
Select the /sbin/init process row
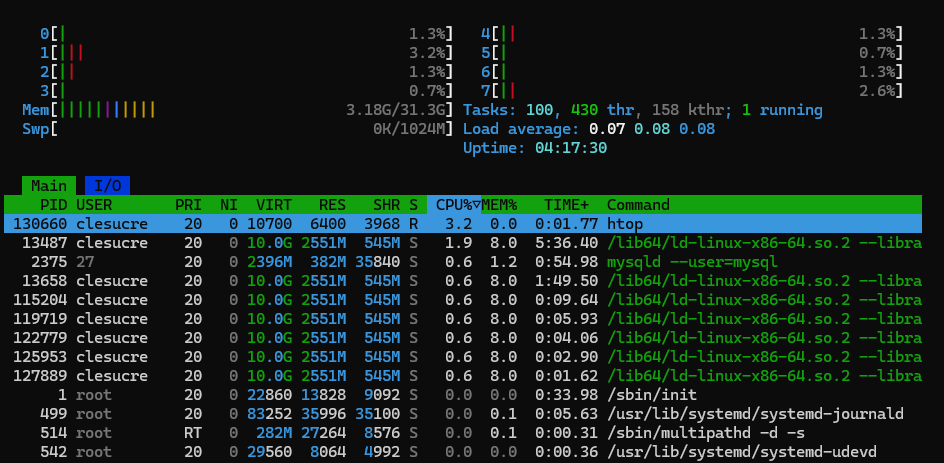tap(463, 395)
